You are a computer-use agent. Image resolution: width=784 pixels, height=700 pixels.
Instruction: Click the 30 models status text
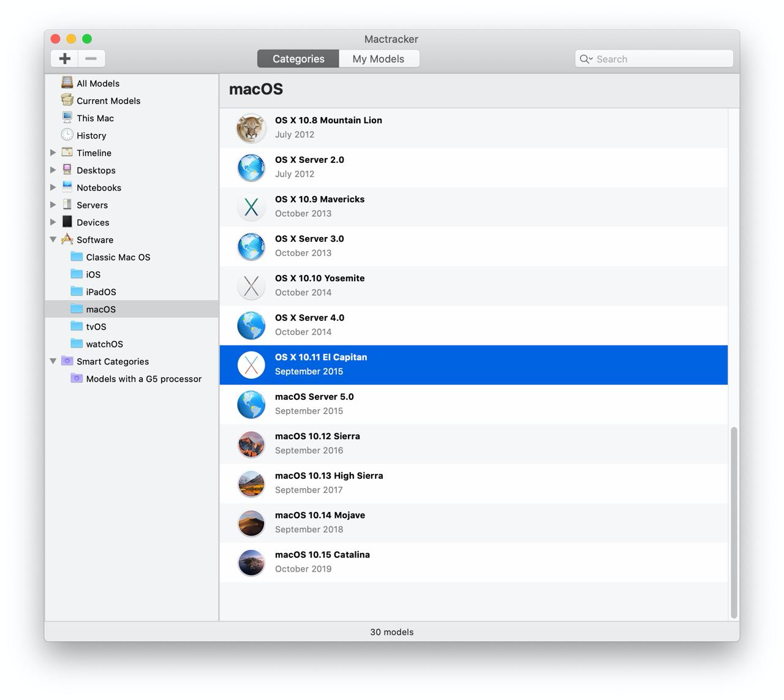pyautogui.click(x=392, y=632)
